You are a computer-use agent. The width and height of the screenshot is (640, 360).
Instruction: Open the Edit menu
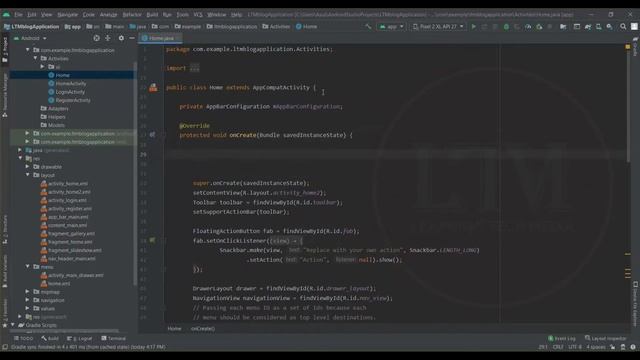point(32,14)
